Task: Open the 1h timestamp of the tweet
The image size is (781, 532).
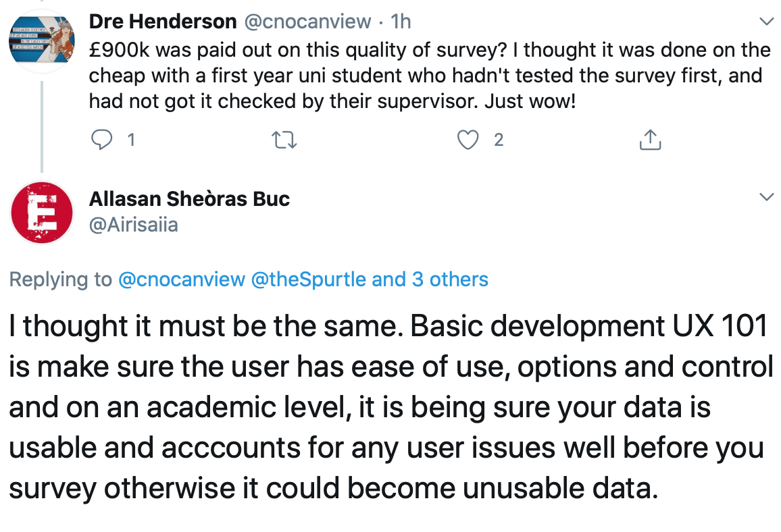Action: [401, 22]
